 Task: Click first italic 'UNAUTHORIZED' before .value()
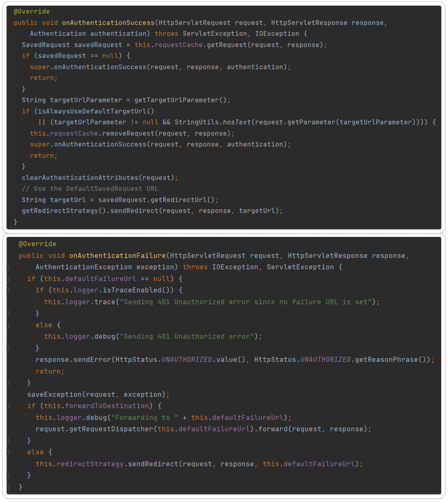coord(187,360)
